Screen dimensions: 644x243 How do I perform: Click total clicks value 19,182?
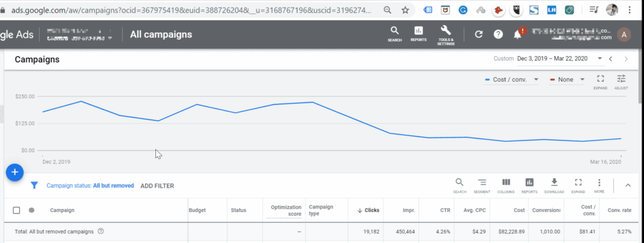[371, 232]
